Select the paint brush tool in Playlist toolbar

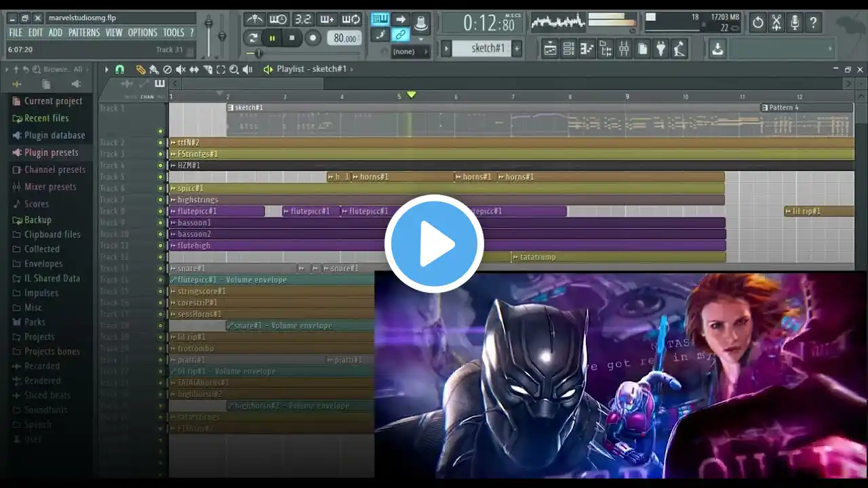point(154,69)
